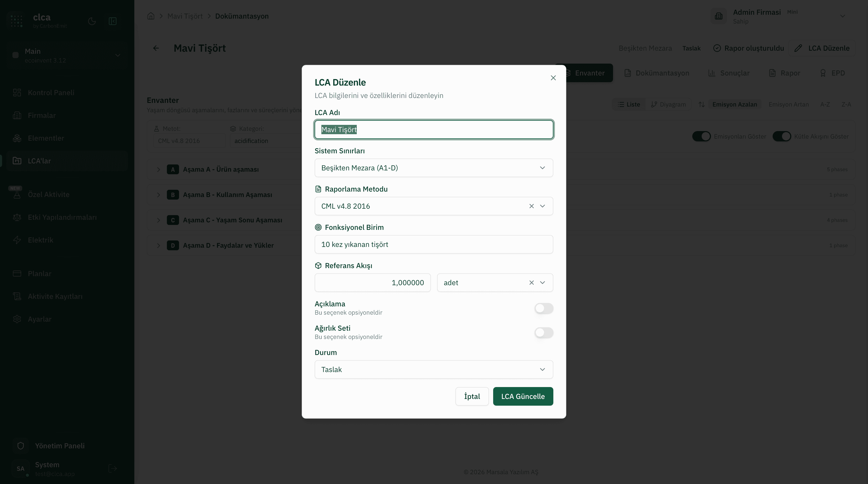Click the Fonksiyonel Birim input field

click(434, 245)
